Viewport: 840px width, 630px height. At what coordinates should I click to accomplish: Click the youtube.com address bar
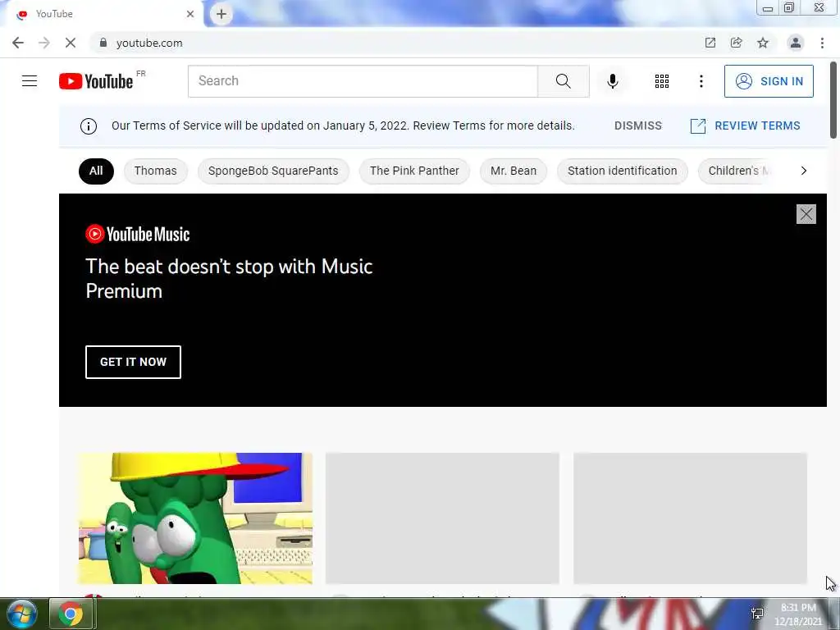396,43
